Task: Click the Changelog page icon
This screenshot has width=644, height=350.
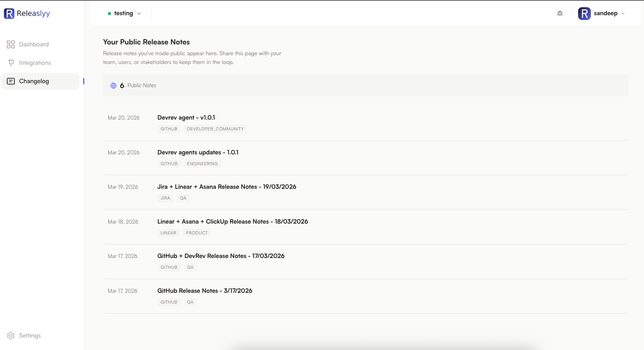Action: pyautogui.click(x=11, y=81)
